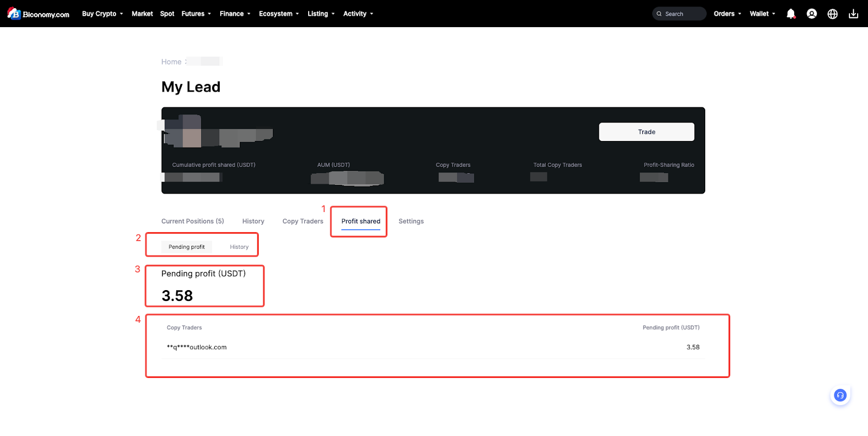Viewport: 868px width, 436px height.
Task: Open the Biconomy.com logo home link
Action: [38, 14]
